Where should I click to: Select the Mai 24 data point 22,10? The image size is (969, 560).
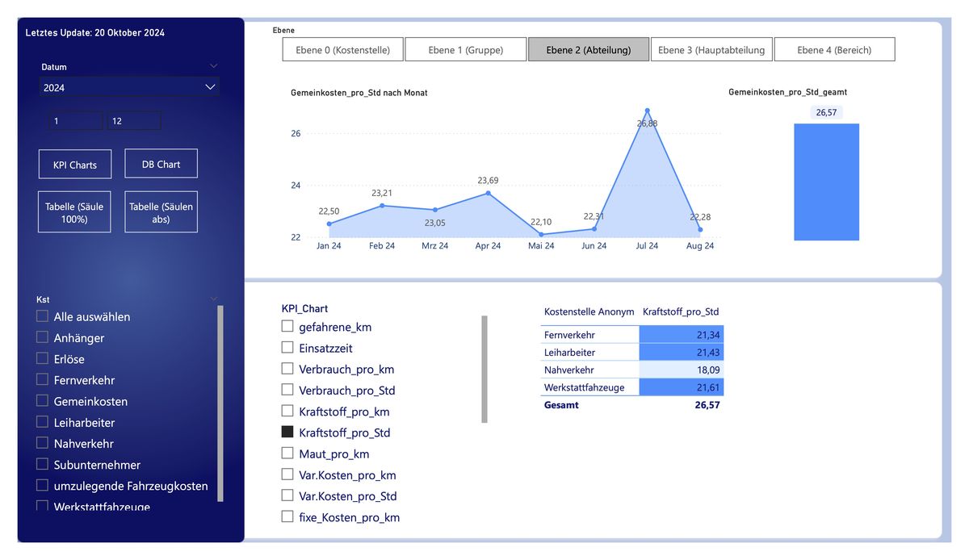tap(541, 234)
